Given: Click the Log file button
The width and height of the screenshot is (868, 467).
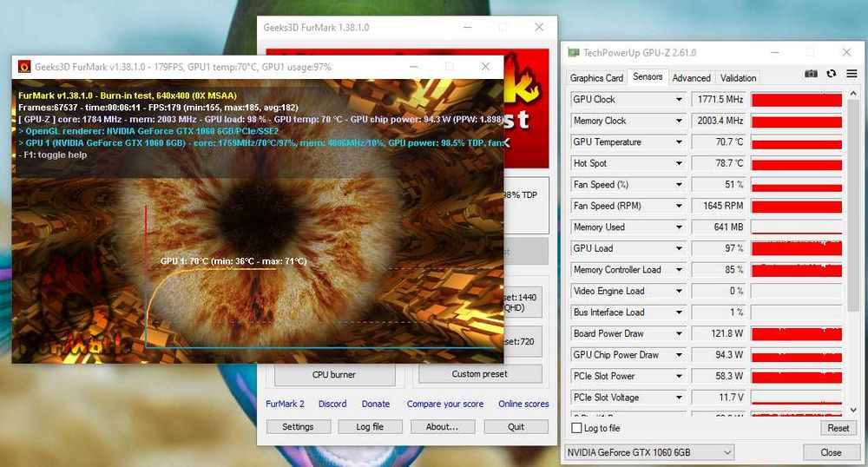Looking at the screenshot, I should pos(370,426).
